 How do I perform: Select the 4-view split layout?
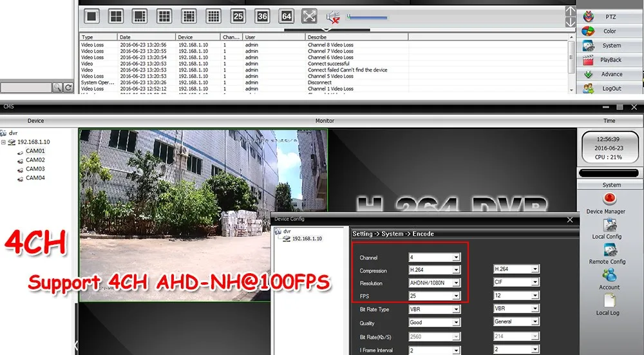click(x=116, y=17)
